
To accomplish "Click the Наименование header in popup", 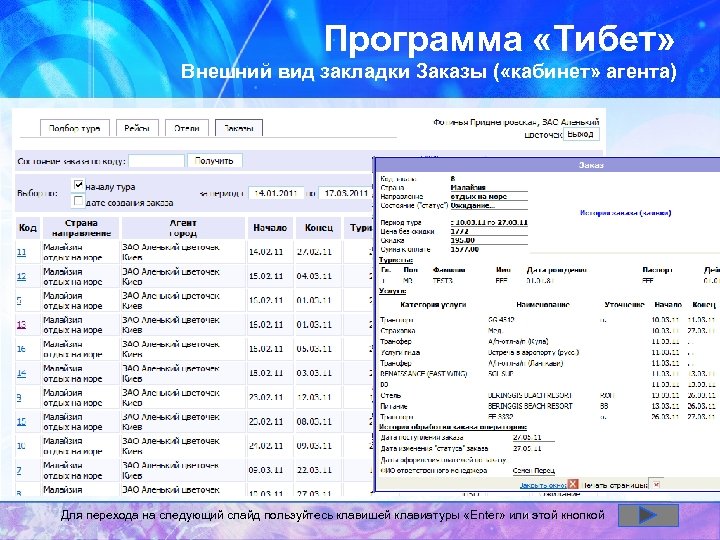I will [x=543, y=304].
